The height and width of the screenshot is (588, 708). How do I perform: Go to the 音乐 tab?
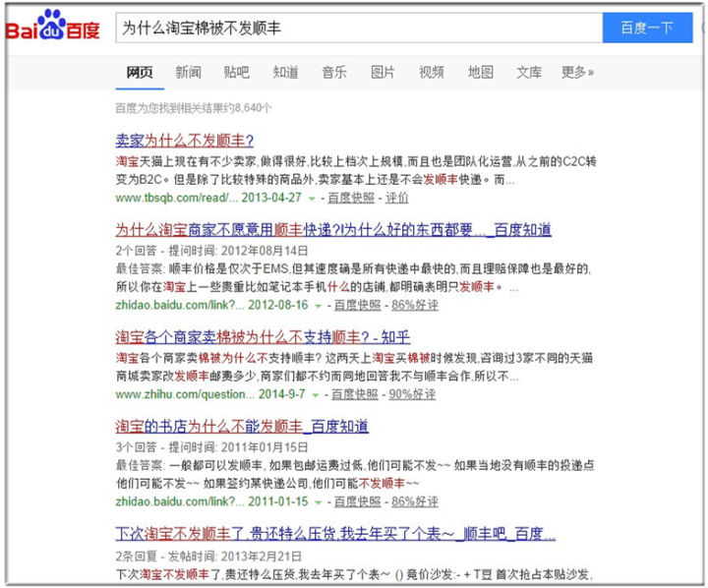tap(333, 72)
